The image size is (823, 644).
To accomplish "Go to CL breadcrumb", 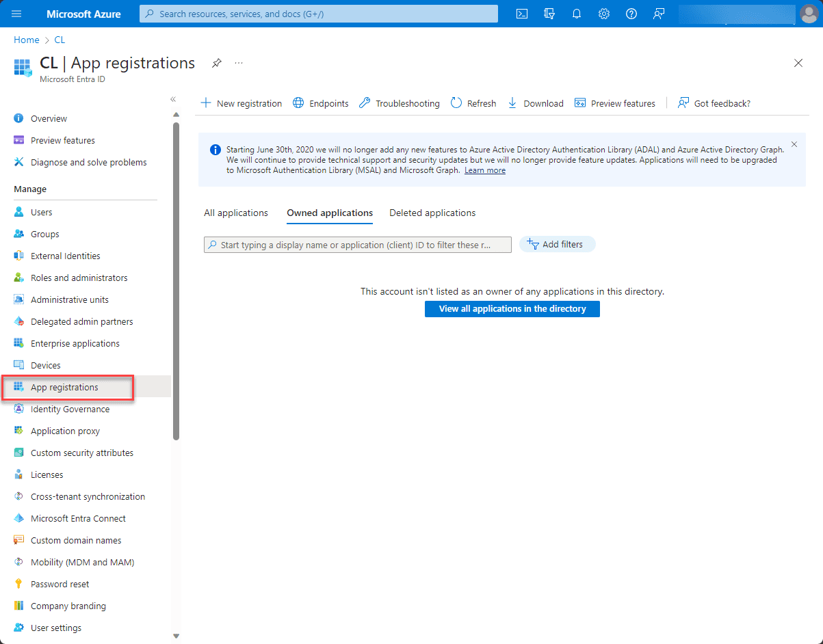I will click(x=60, y=40).
